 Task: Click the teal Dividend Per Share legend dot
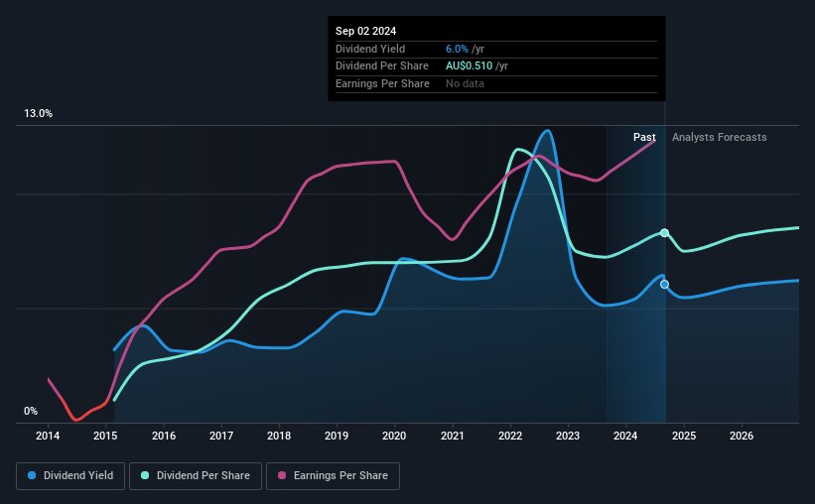(x=145, y=475)
